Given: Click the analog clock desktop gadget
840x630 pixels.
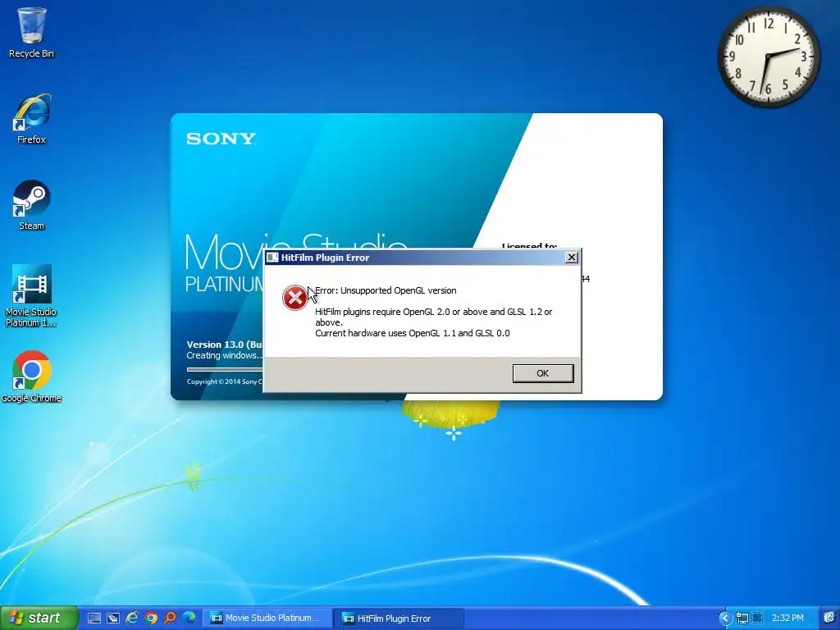Looking at the screenshot, I should (x=768, y=57).
